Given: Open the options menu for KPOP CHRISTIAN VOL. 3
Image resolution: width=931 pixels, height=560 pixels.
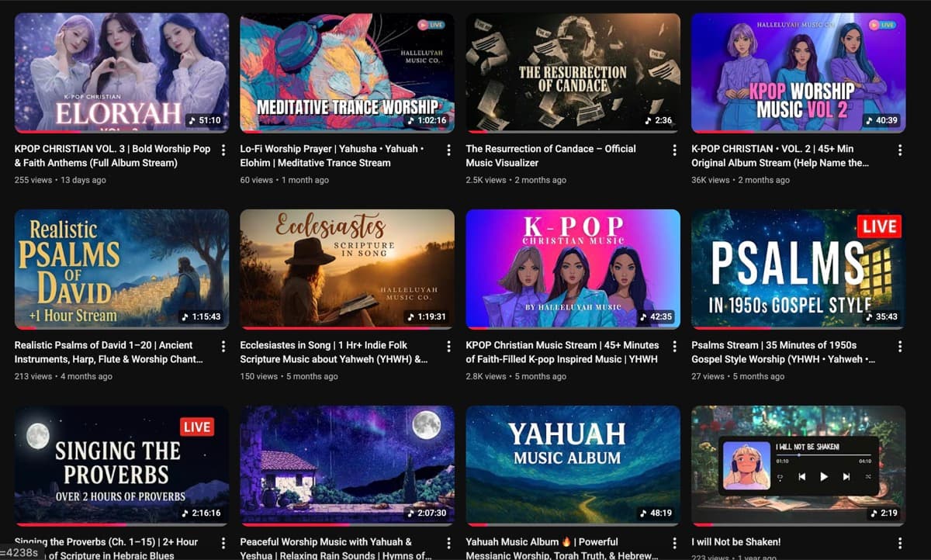Looking at the screenshot, I should pyautogui.click(x=223, y=151).
